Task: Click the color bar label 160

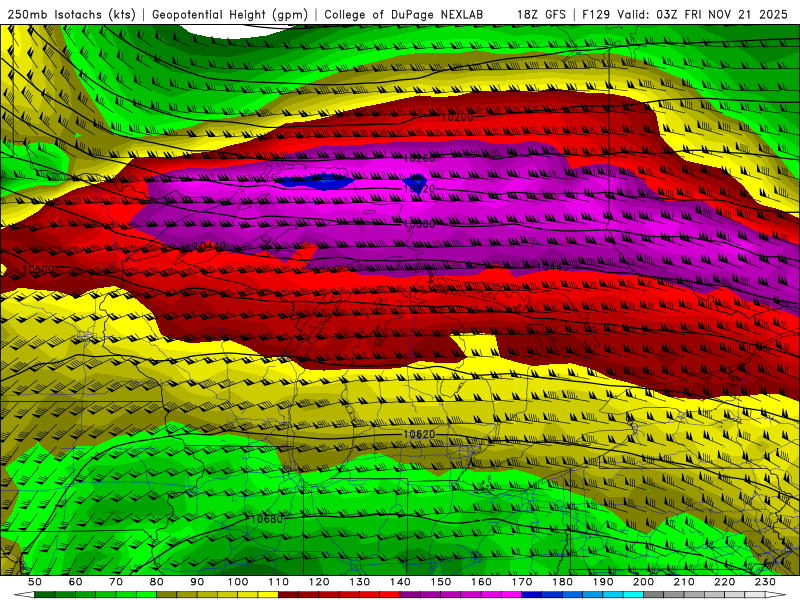Action: (481, 582)
